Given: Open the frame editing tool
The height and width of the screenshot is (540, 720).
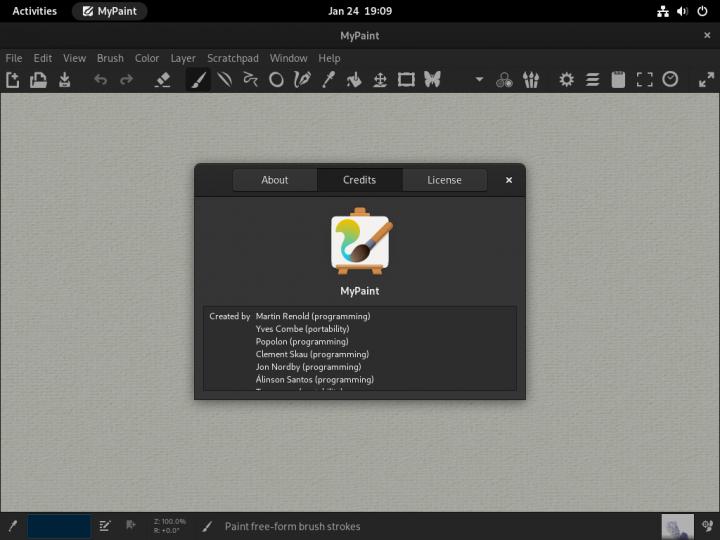Looking at the screenshot, I should (x=406, y=80).
